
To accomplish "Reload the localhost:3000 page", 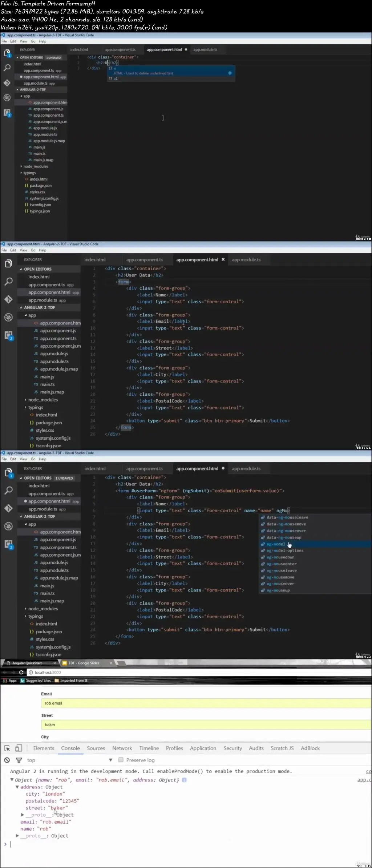I will point(21,673).
